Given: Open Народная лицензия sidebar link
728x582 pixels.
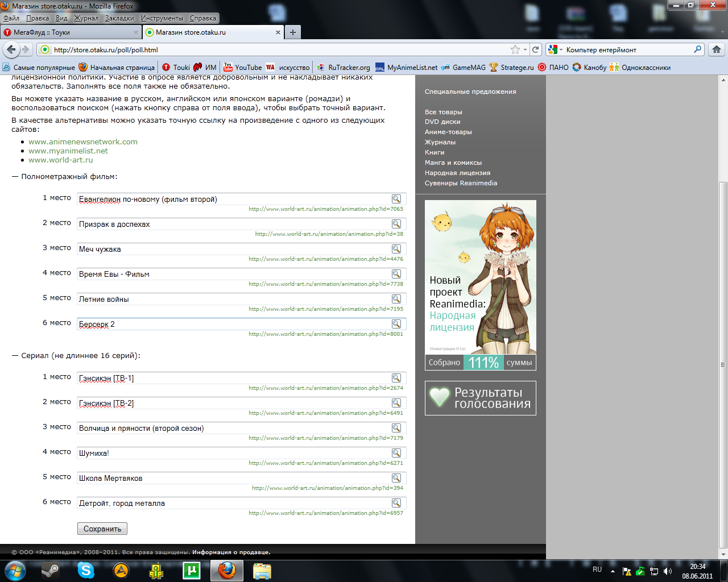Looking at the screenshot, I should [457, 173].
